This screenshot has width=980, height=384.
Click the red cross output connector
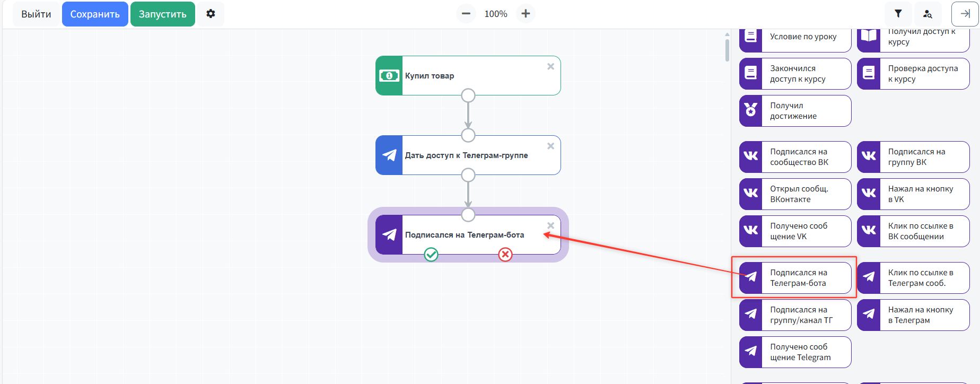[x=505, y=255]
